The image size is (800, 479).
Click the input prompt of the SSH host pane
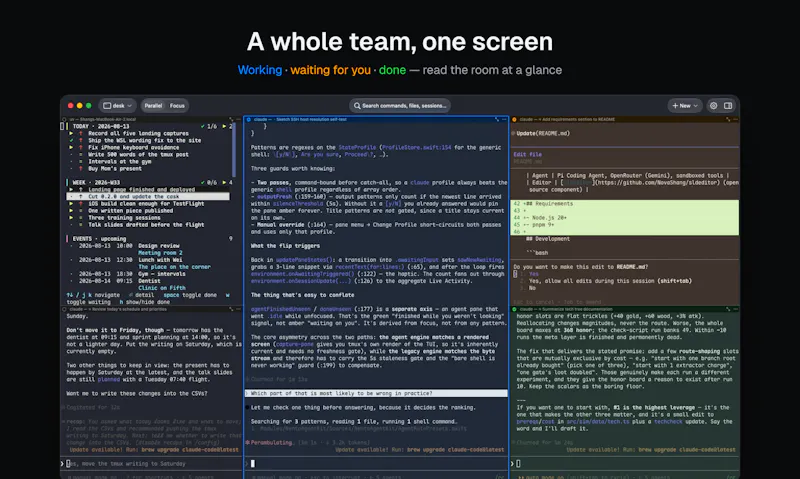point(377,464)
